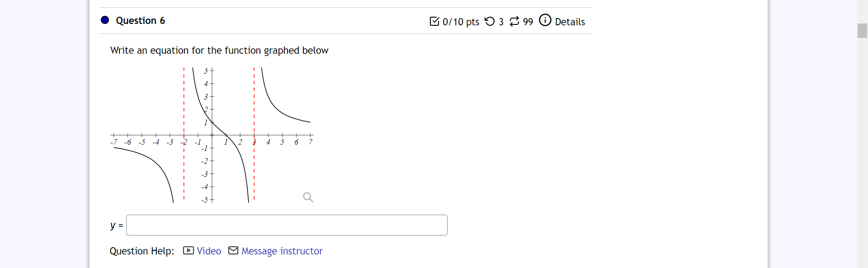The image size is (868, 268).
Task: Click the undo-arrow attempts icon showing 3
Action: [491, 21]
